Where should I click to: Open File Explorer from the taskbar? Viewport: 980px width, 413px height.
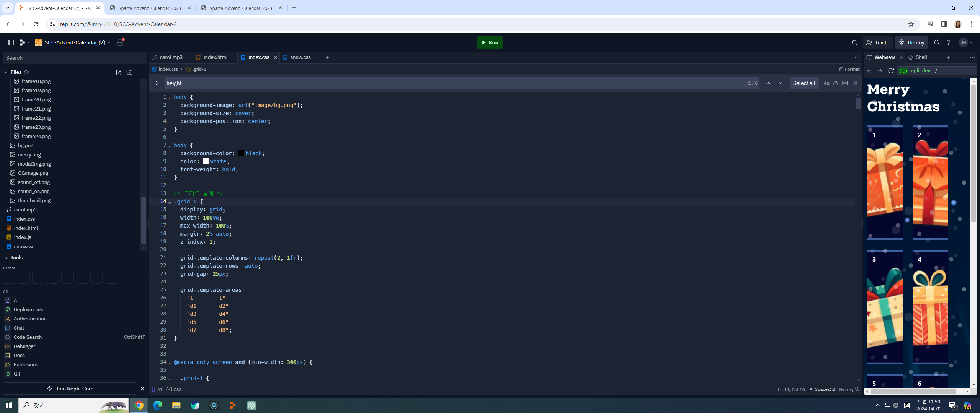point(176,405)
